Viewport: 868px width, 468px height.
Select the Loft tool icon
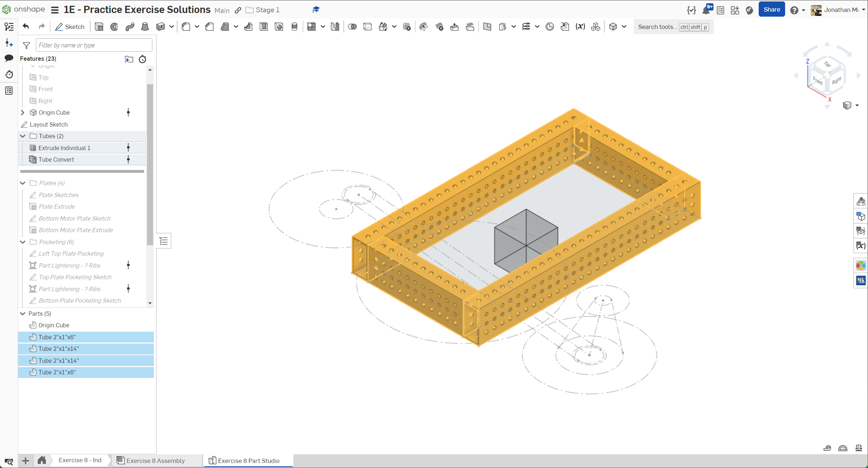tap(145, 27)
